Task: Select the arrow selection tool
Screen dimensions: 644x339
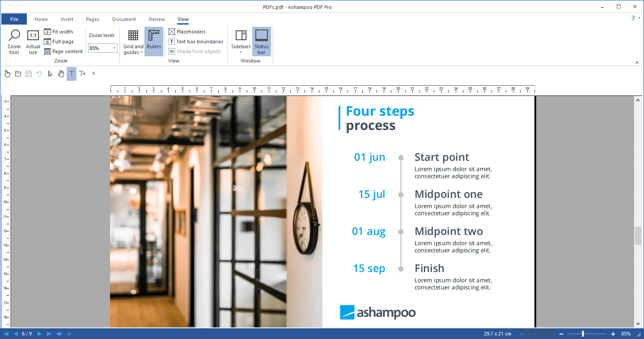Action: tap(50, 74)
